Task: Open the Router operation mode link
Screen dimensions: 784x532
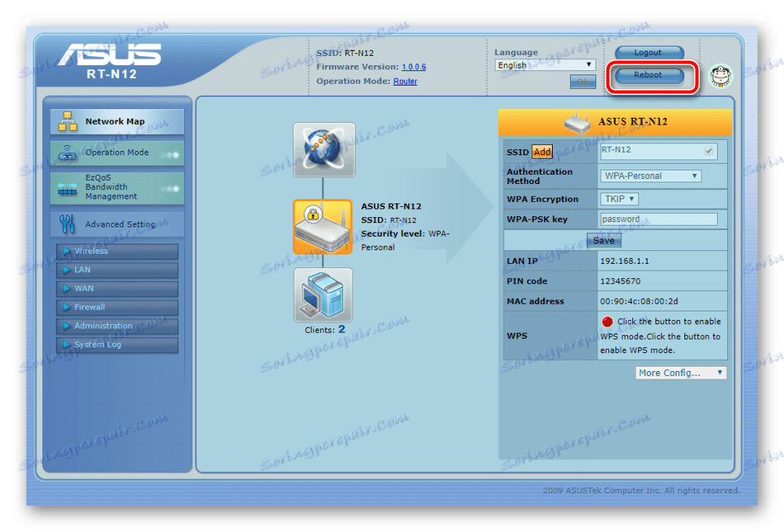Action: (x=405, y=82)
